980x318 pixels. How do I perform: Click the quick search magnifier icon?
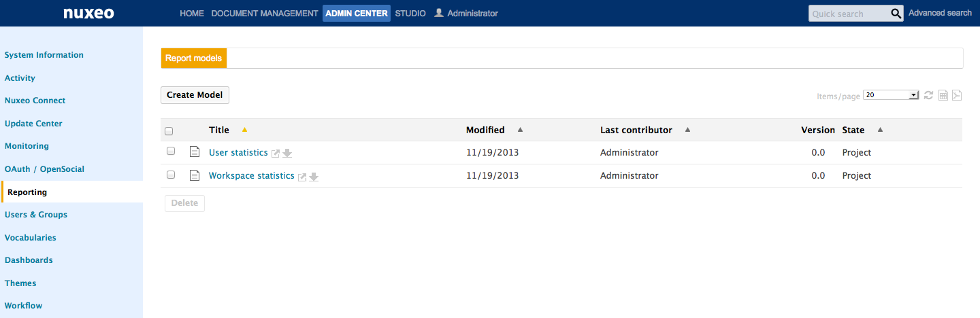tap(896, 14)
